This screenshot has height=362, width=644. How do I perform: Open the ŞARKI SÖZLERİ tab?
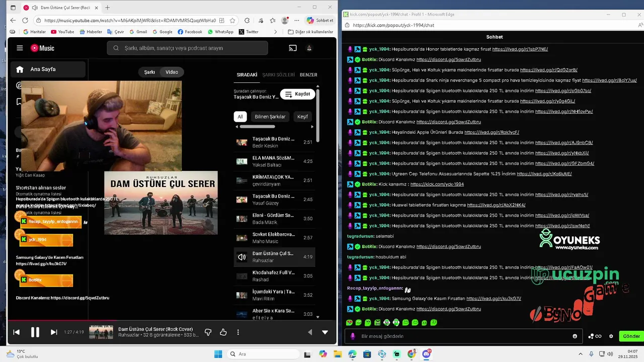click(278, 75)
